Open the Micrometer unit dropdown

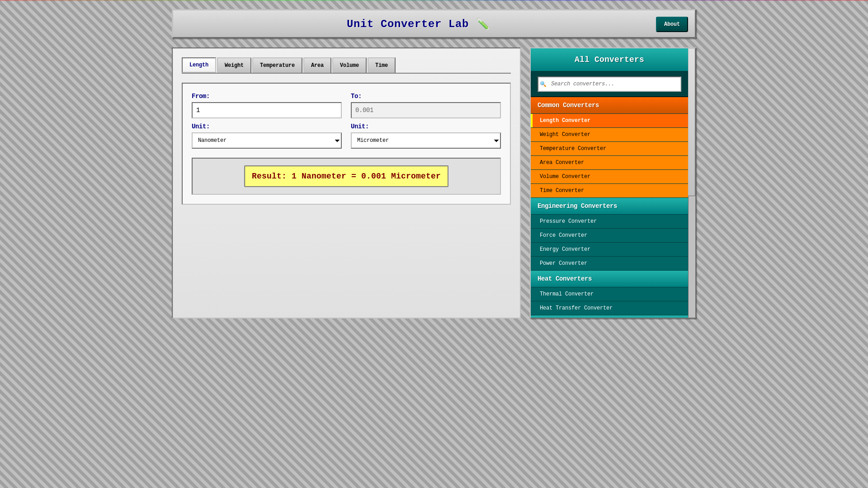[426, 141]
